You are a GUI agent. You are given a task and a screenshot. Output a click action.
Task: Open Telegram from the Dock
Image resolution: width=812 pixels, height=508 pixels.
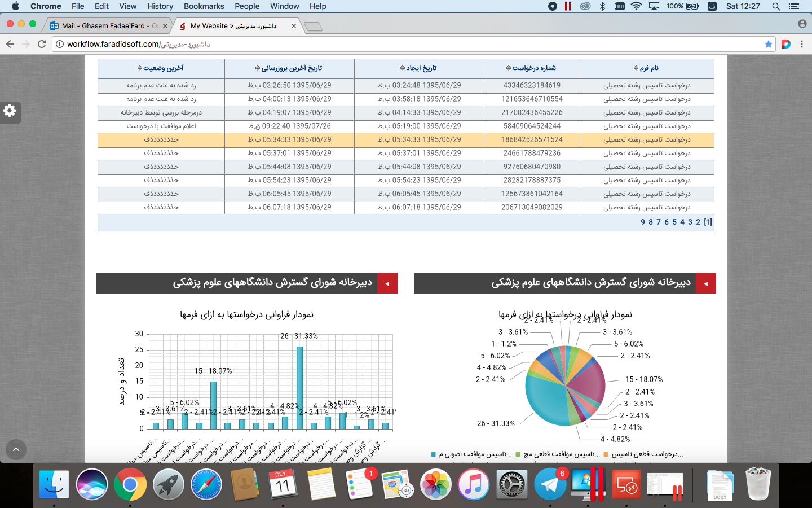(x=550, y=484)
